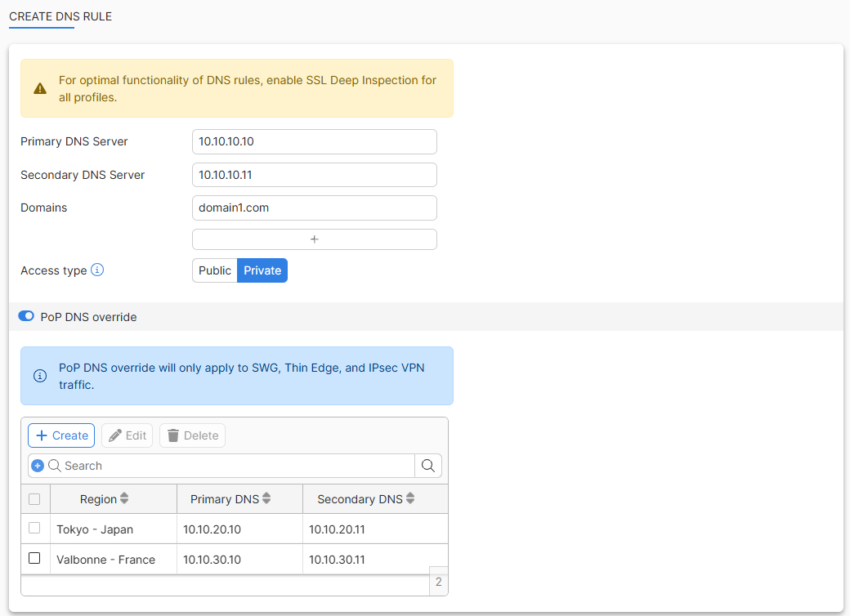Select the Public access type

pos(214,270)
